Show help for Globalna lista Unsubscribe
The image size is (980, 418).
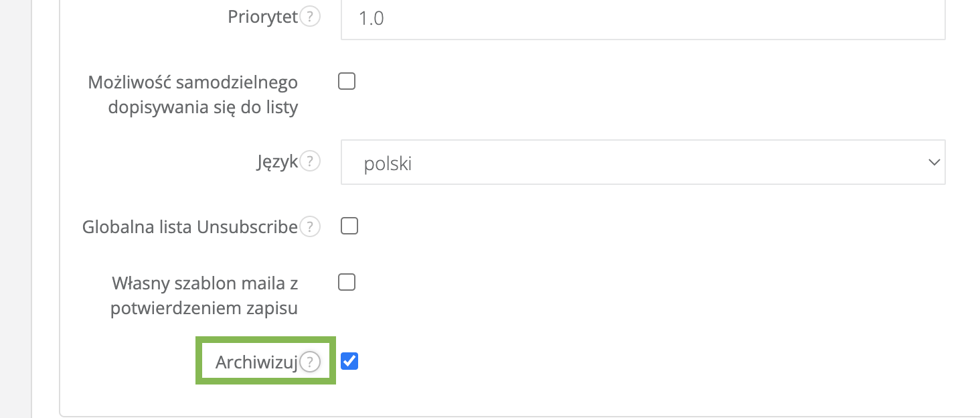point(309,227)
